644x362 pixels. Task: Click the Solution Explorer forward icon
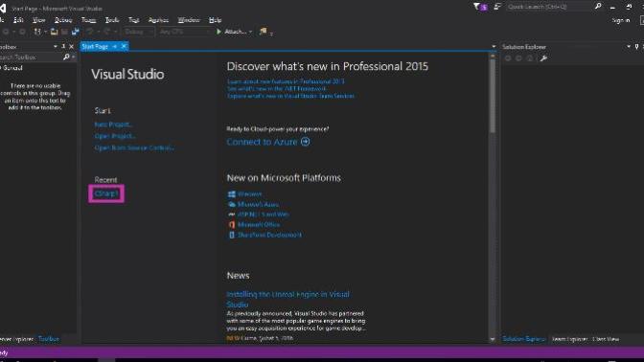(518, 58)
